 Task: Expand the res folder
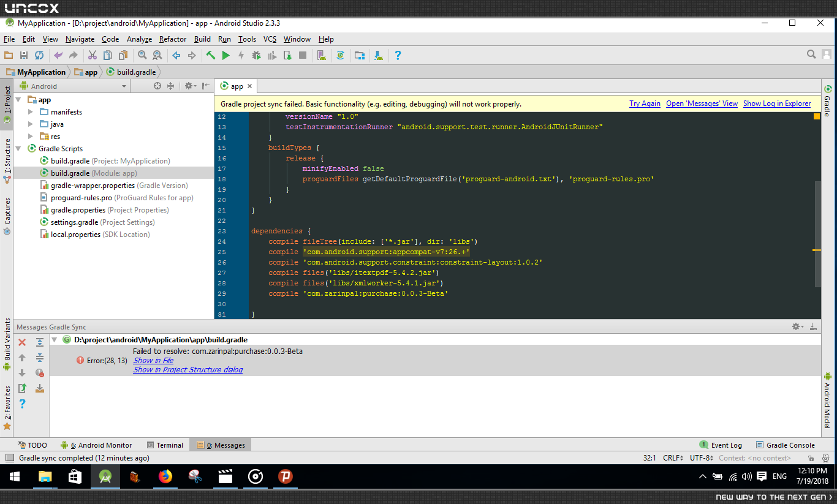[31, 137]
